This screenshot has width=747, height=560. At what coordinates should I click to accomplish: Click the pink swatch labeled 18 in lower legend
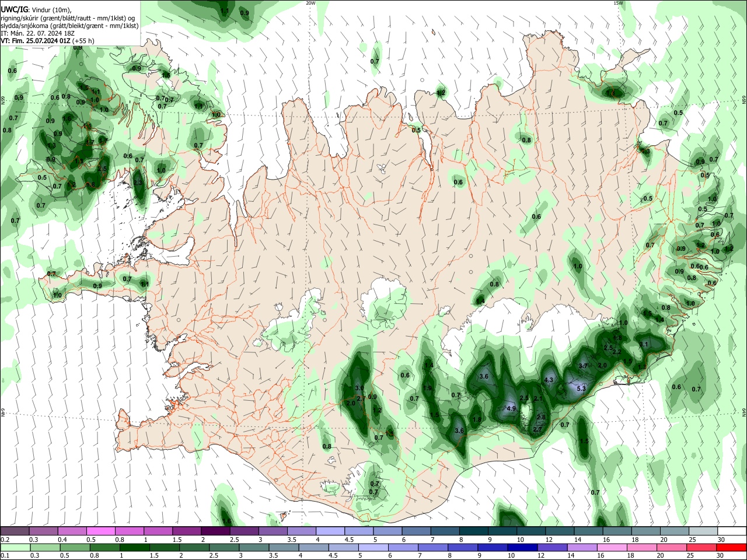coord(643,547)
